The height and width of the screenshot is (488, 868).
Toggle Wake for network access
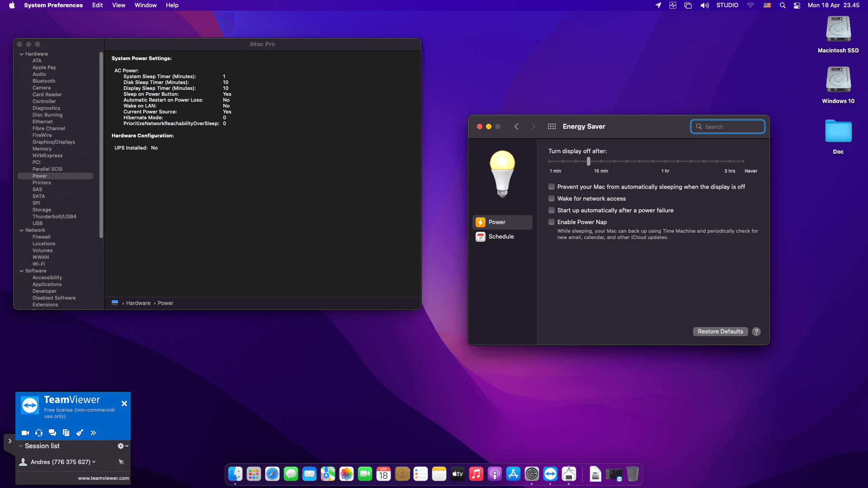pyautogui.click(x=552, y=198)
